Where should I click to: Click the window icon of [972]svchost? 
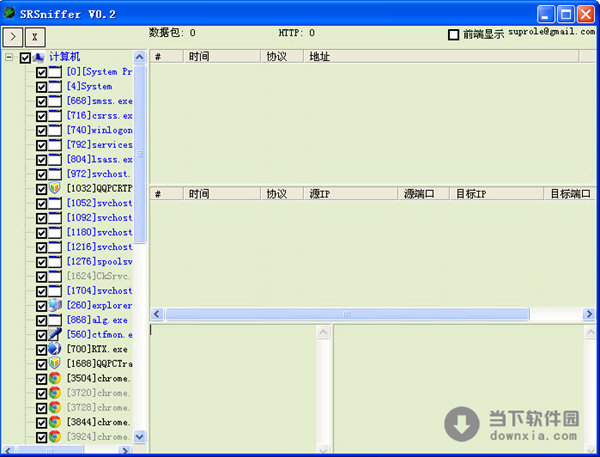pos(55,174)
